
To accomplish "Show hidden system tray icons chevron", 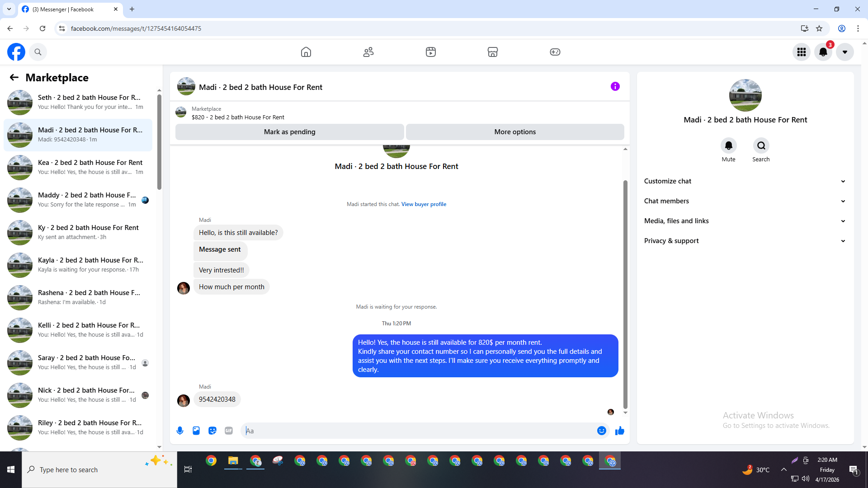I will click(784, 469).
